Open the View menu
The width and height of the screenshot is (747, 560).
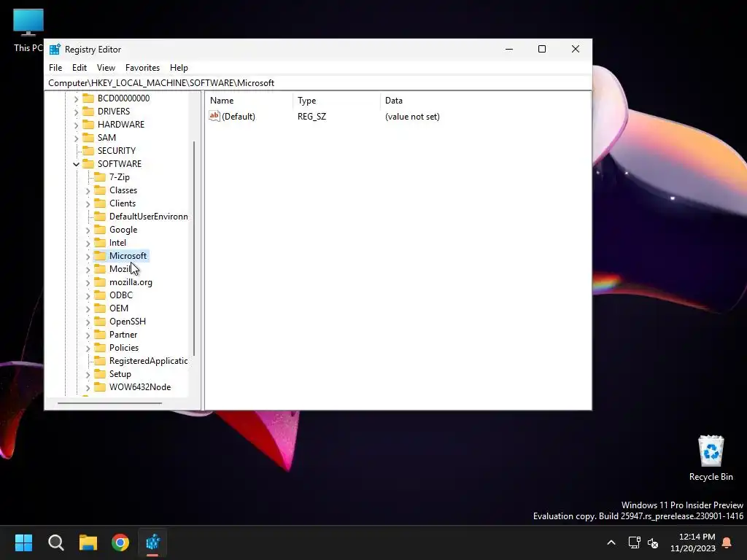click(106, 68)
